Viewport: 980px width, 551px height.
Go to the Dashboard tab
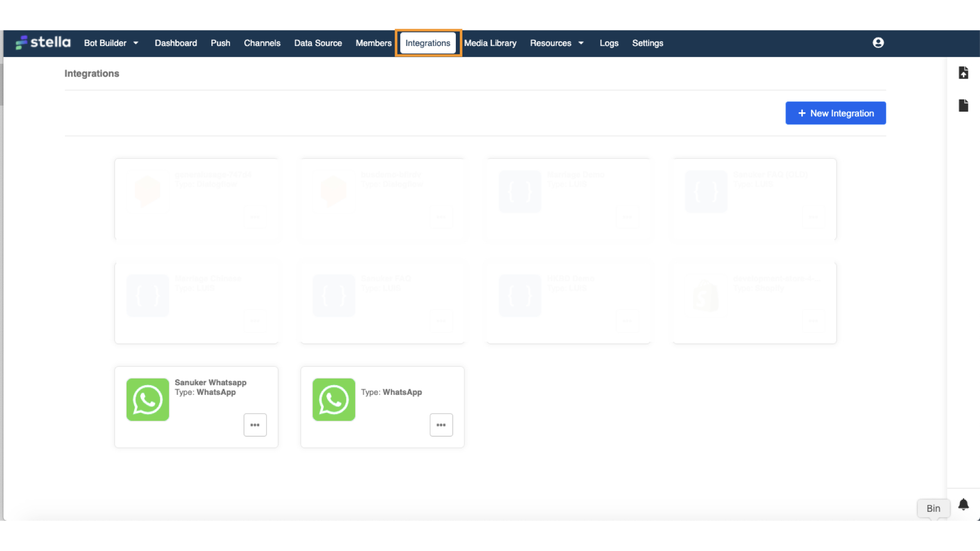click(x=176, y=43)
